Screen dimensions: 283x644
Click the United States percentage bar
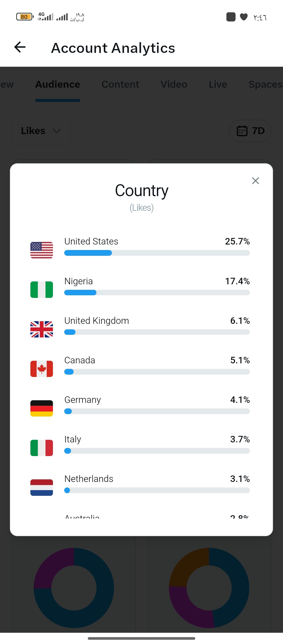[x=157, y=253]
